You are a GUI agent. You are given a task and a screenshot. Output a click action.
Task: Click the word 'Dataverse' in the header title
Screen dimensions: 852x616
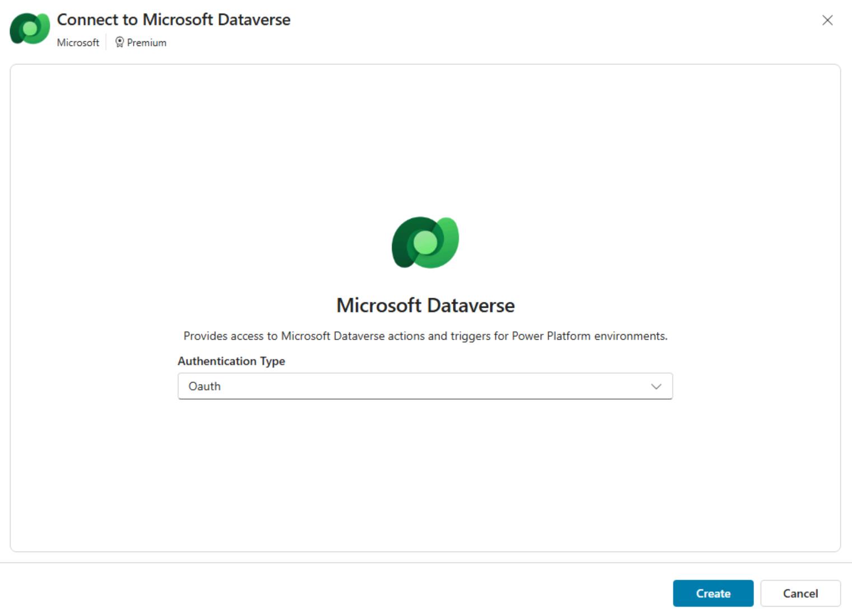click(254, 20)
